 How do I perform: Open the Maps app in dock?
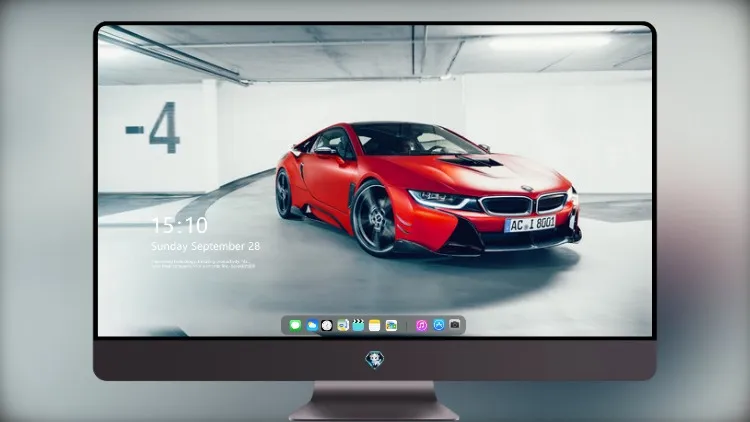[343, 325]
